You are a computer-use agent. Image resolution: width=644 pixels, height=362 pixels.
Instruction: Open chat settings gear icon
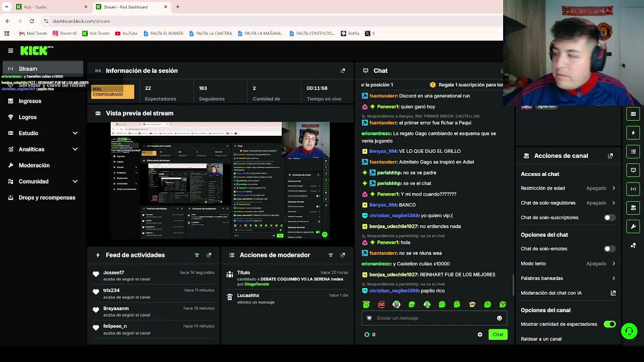480,335
